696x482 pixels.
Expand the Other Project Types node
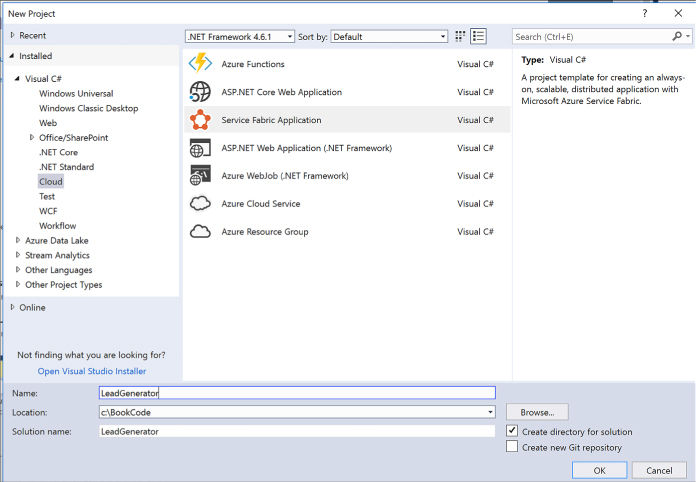click(x=18, y=284)
